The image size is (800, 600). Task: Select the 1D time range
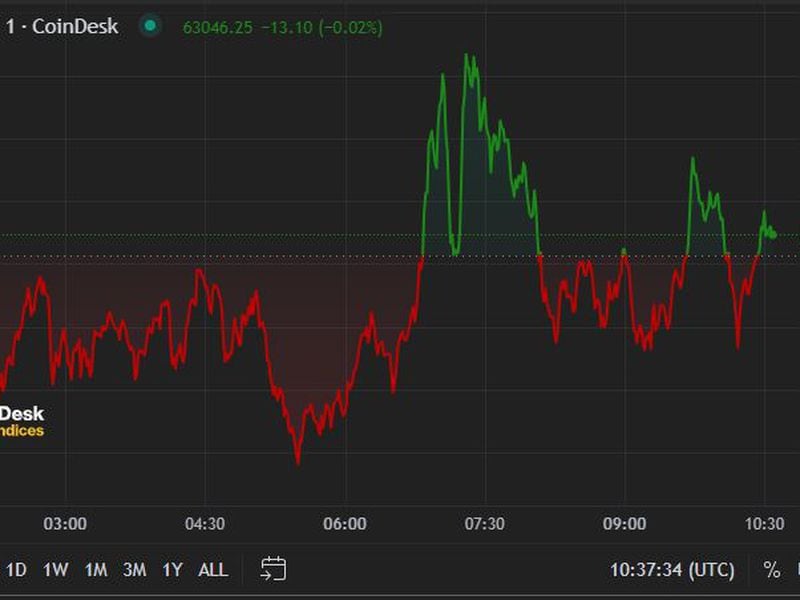tap(16, 570)
